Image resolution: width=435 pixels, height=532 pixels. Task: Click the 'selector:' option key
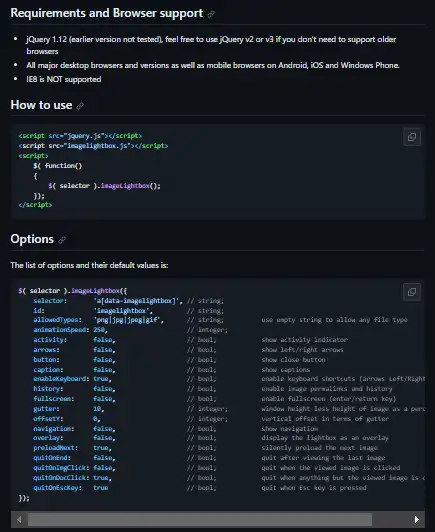coord(50,301)
